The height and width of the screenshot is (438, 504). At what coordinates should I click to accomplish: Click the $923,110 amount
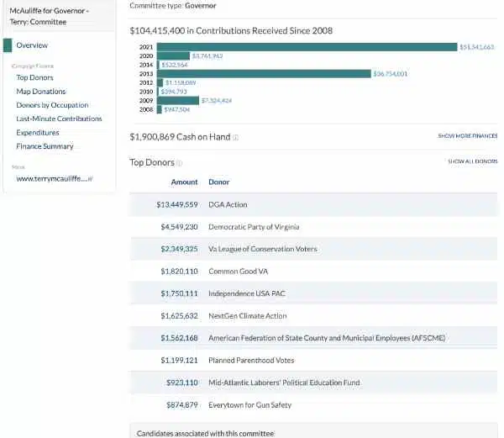point(182,383)
